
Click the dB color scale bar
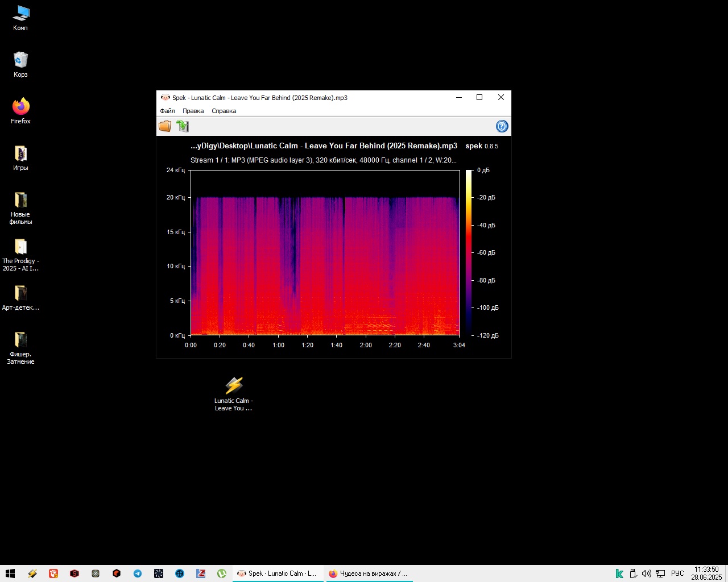coord(469,252)
